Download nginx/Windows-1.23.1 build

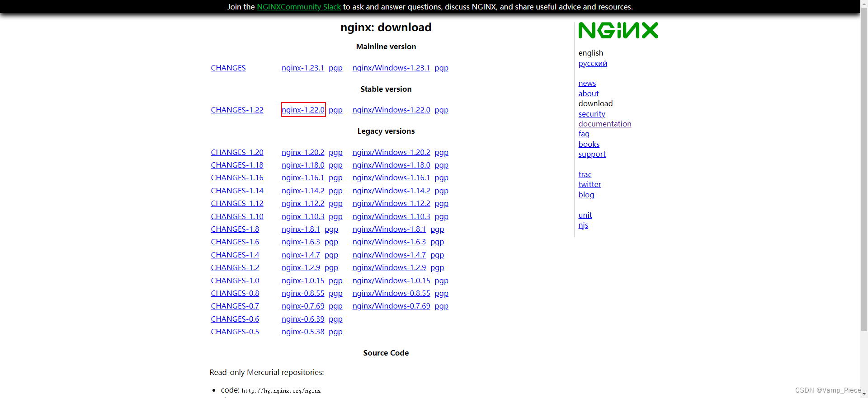(392, 68)
